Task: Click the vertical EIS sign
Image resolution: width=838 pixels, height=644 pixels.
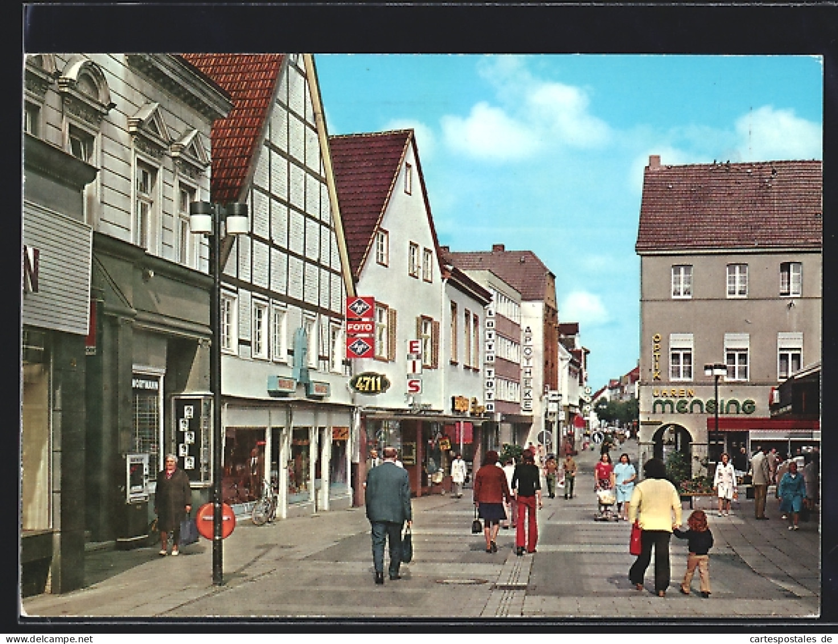Action: (x=414, y=366)
